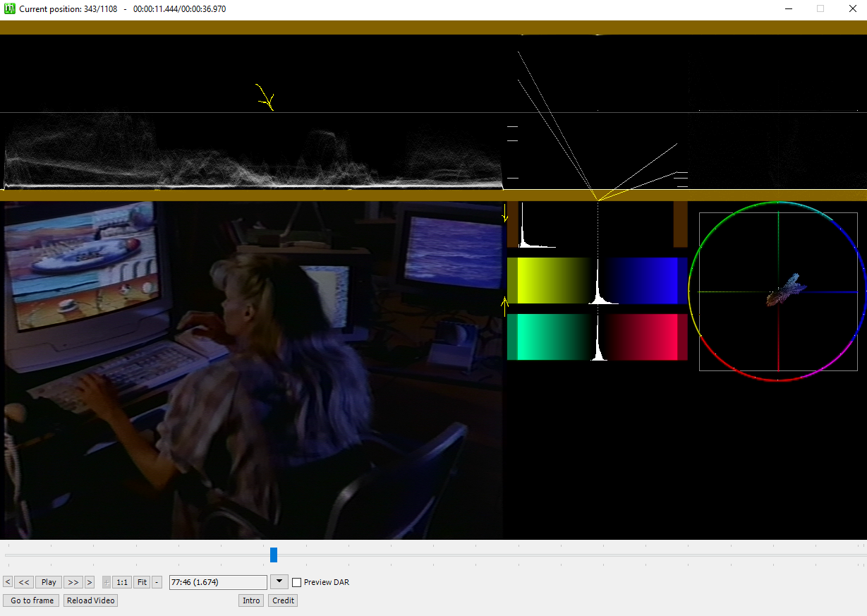Click the application icon in the title bar
Viewport: 867px width, 616px height.
[x=10, y=9]
